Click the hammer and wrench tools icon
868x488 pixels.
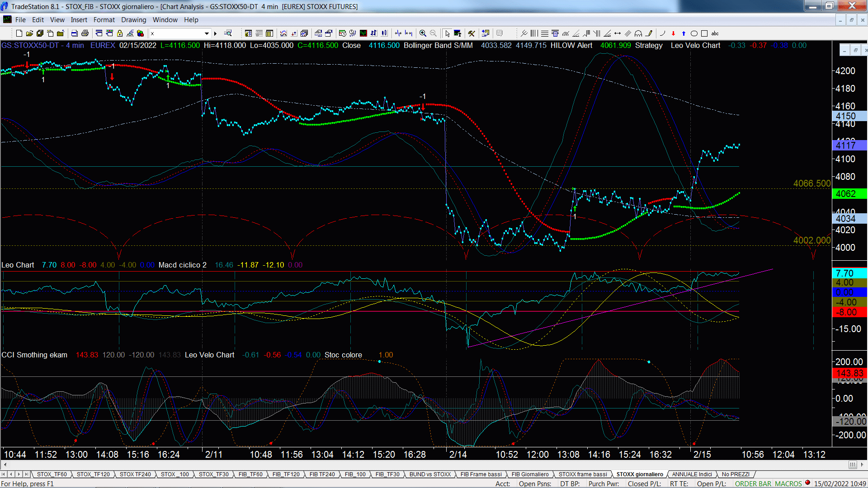tap(471, 33)
